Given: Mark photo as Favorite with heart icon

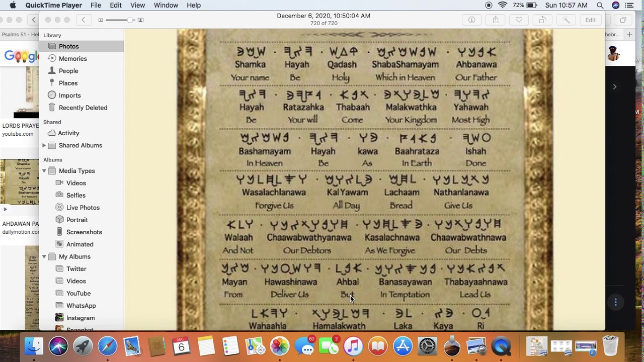Looking at the screenshot, I should click(x=519, y=20).
